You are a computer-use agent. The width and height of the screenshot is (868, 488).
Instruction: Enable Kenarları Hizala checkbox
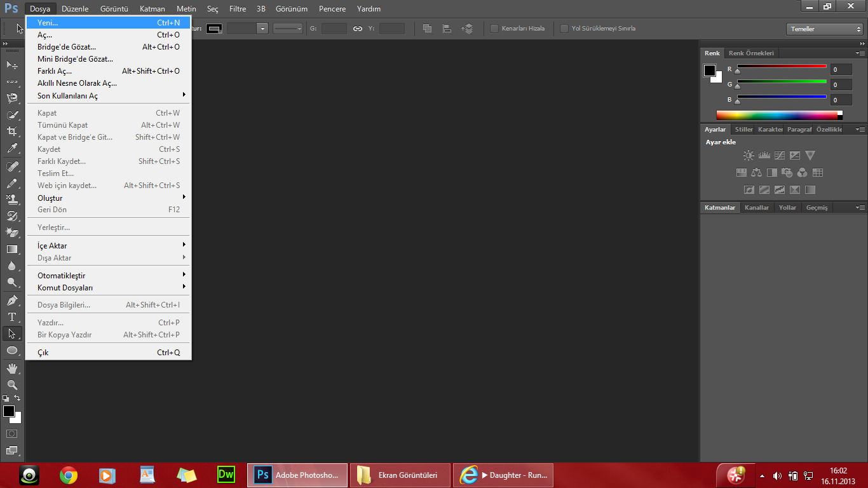coord(494,29)
